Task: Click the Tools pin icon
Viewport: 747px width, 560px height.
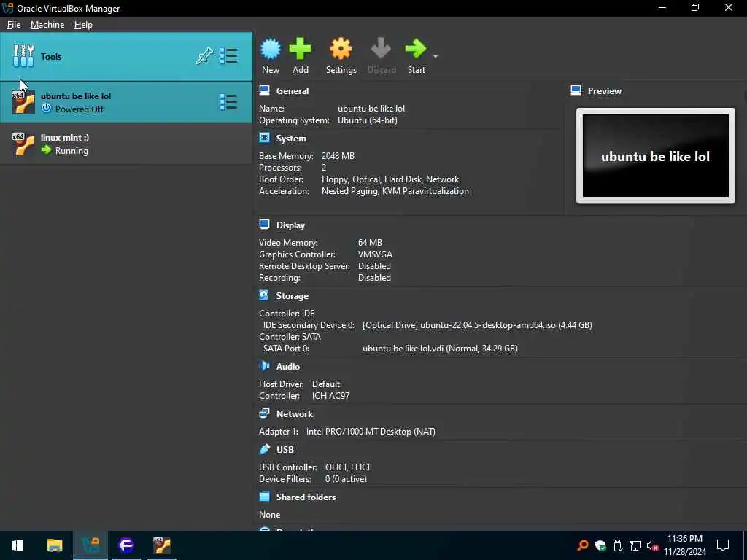Action: pos(204,56)
